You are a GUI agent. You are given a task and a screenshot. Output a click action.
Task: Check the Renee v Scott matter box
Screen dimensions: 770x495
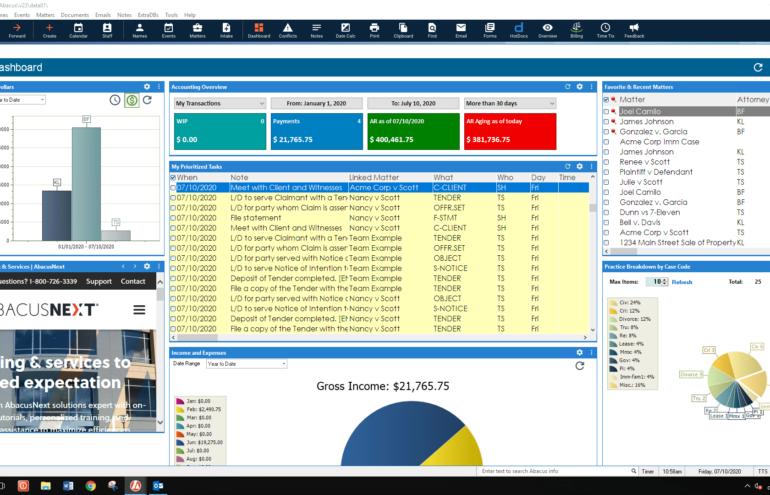click(606, 162)
